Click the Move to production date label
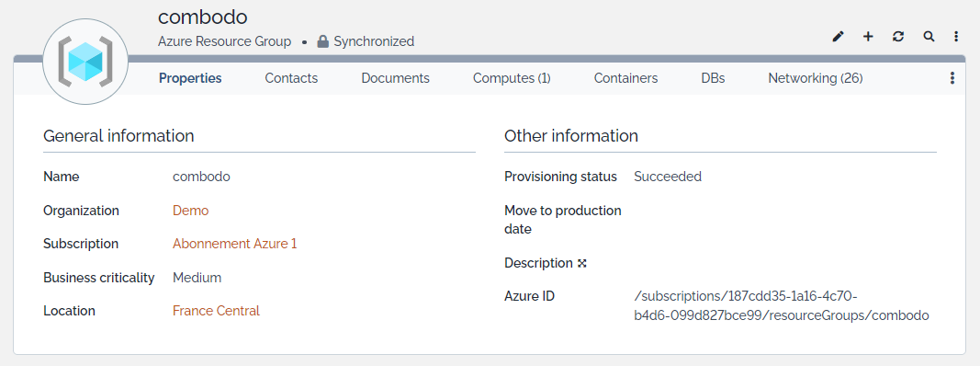This screenshot has height=366, width=980. click(562, 220)
